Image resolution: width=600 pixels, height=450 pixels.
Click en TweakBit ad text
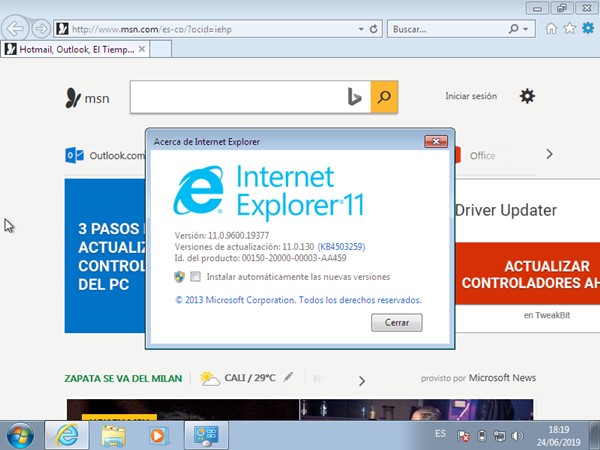pos(547,315)
